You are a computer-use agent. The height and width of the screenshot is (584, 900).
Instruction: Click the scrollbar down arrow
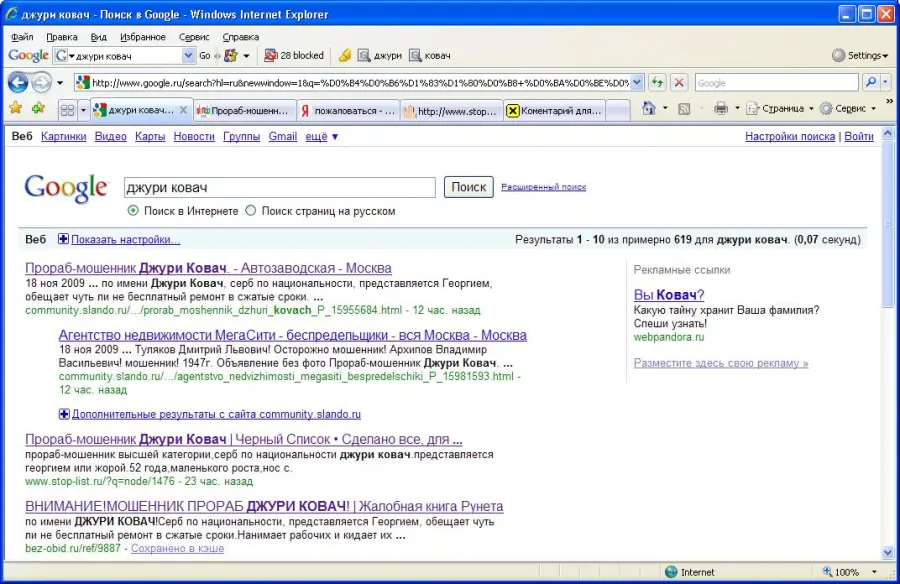tap(888, 553)
